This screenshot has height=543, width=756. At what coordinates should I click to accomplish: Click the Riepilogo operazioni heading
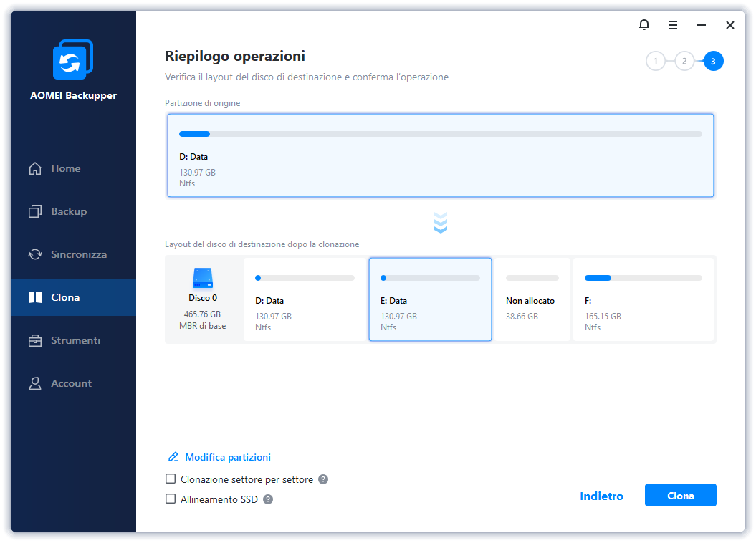tap(235, 57)
